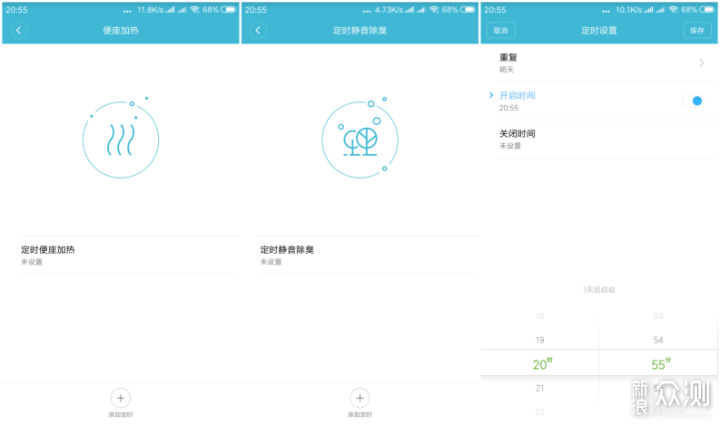
Task: Tap 保存 to save timer settings
Action: click(697, 30)
